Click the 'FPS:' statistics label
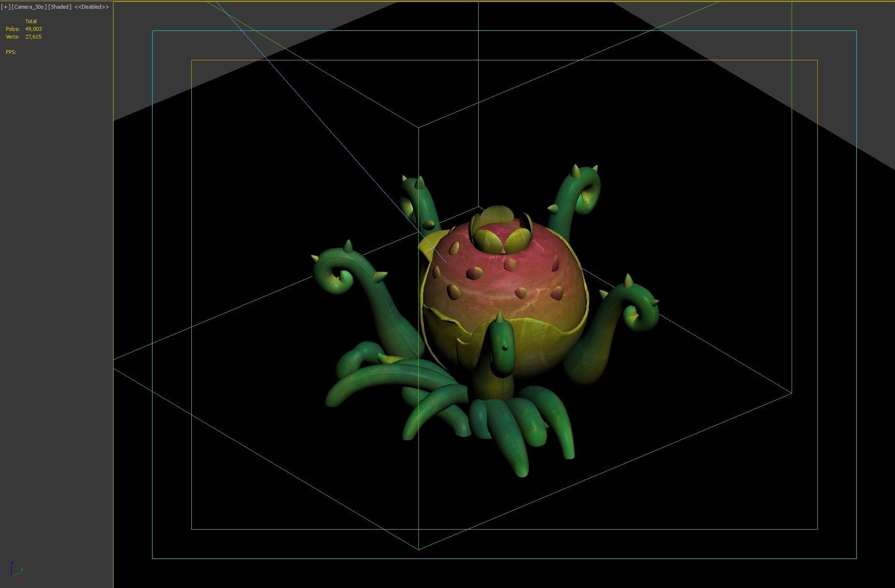Screen dimensions: 895x588 [11, 52]
